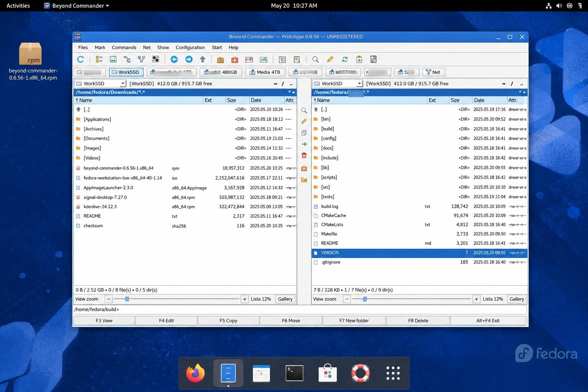Open the left panel WorkSSD drive dropdown

tap(123, 83)
